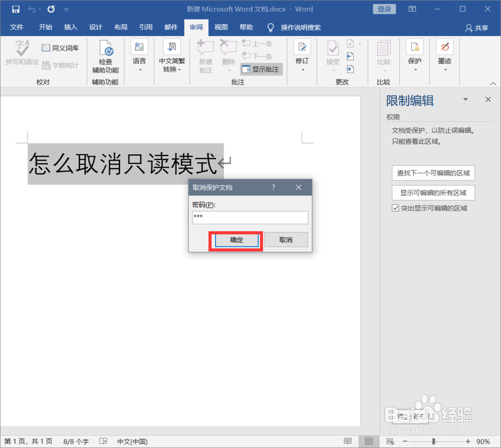This screenshot has height=448, width=501.
Task: Go to 下一条 next comment
Action: pyautogui.click(x=257, y=57)
